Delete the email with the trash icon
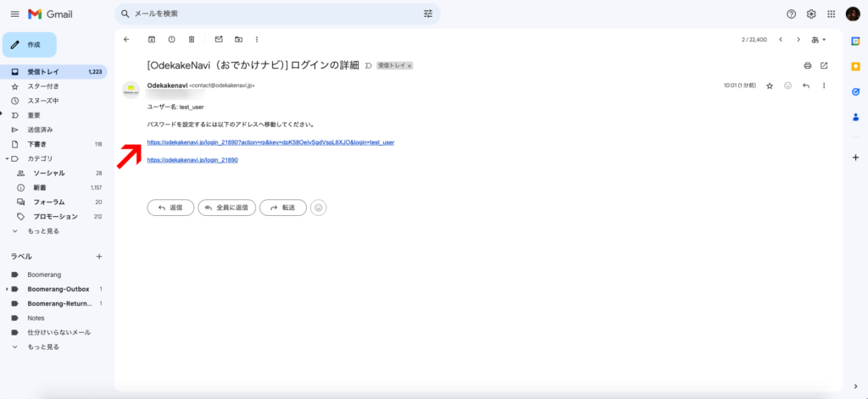 tap(192, 39)
